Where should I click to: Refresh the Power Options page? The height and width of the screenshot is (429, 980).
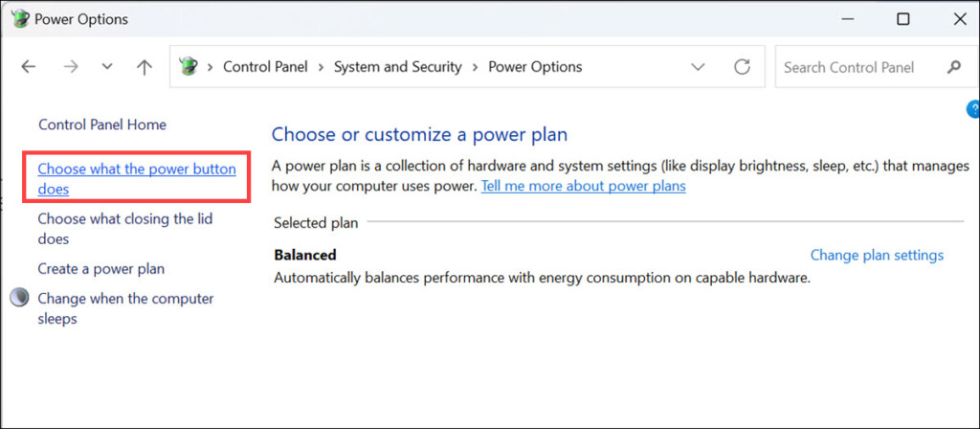click(742, 67)
